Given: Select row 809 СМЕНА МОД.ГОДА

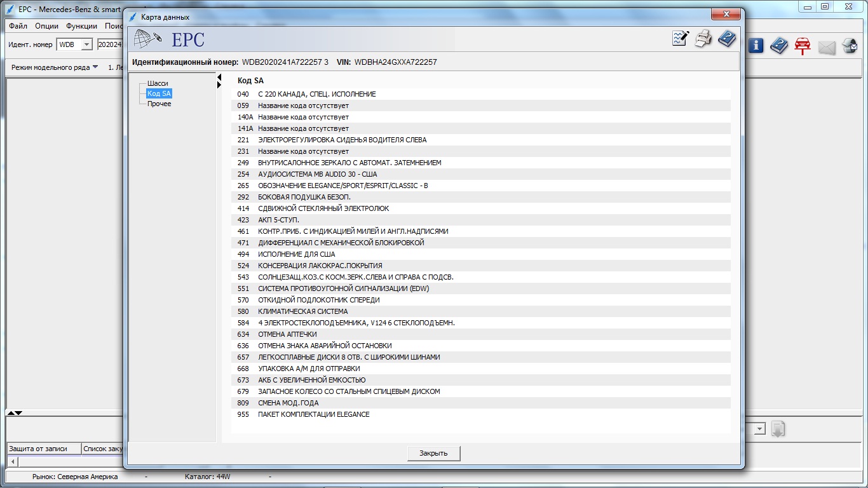Looking at the screenshot, I should (481, 403).
